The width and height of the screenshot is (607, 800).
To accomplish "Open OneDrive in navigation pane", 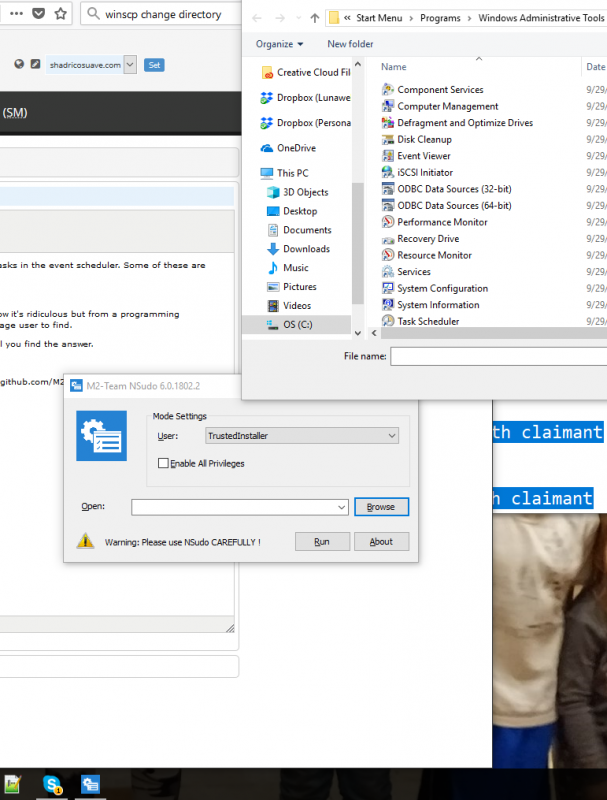I will [x=288, y=148].
